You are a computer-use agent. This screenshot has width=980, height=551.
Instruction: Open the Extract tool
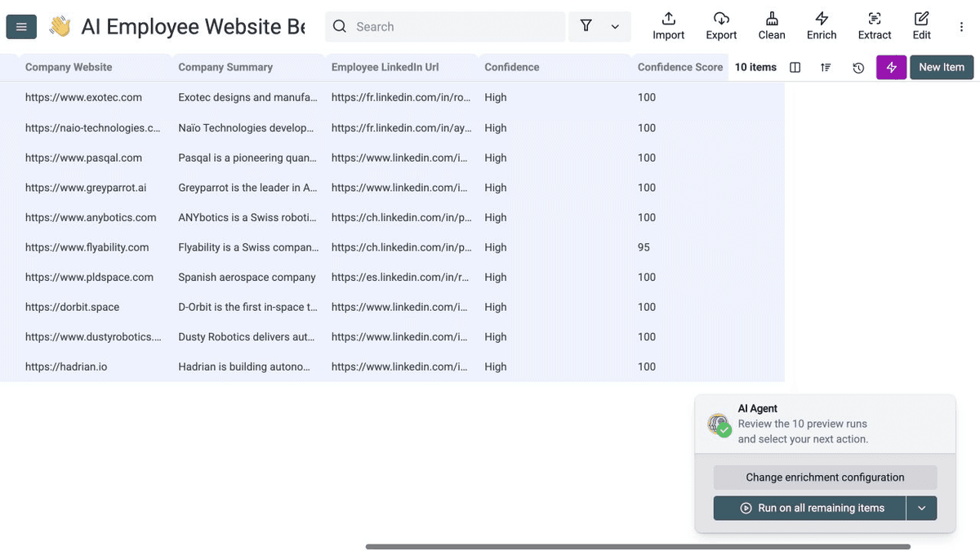[875, 26]
